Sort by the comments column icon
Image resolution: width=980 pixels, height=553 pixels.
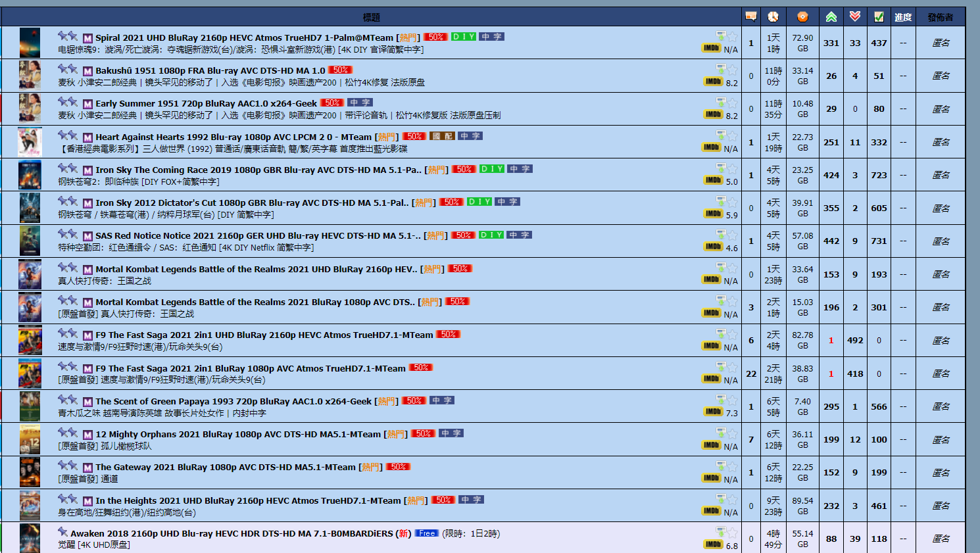pos(750,16)
